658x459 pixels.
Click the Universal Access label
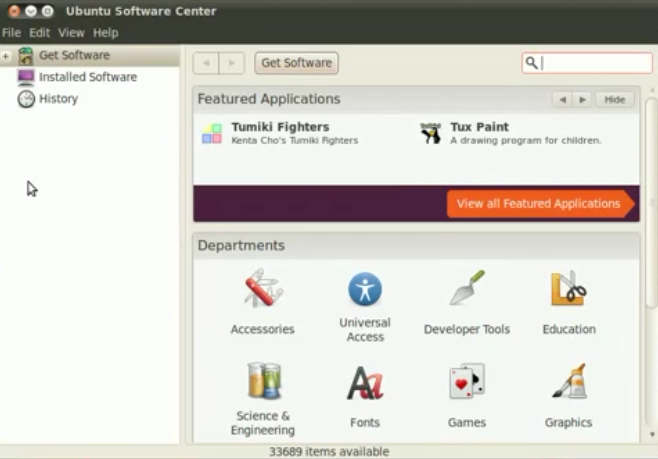coord(365,329)
